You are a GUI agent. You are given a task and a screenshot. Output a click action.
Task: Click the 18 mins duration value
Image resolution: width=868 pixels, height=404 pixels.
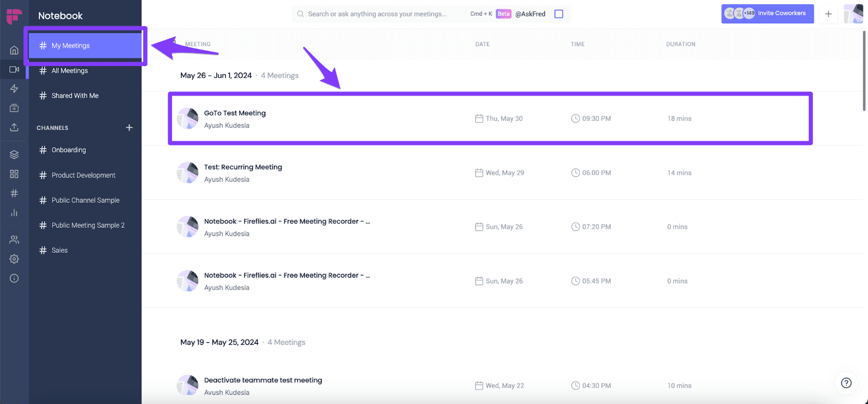(679, 118)
